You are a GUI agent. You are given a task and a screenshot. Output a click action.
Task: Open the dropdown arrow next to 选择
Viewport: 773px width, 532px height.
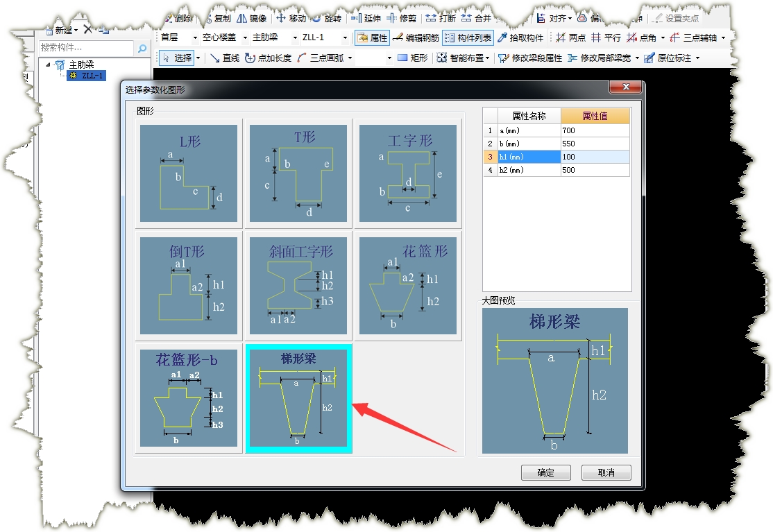198,58
